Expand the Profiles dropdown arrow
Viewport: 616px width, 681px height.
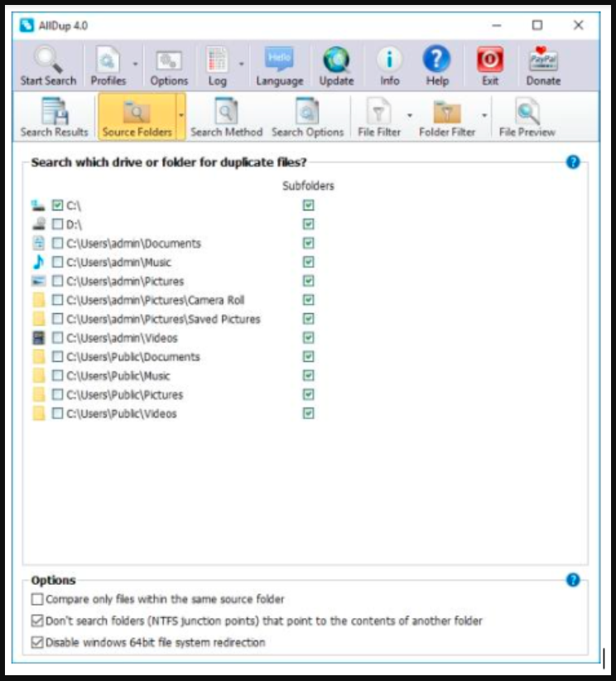(x=135, y=64)
